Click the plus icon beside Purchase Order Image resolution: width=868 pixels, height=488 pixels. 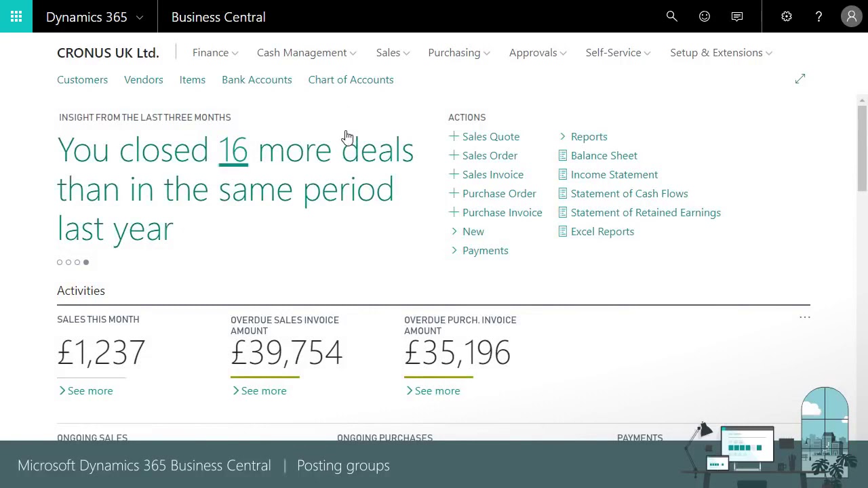click(454, 193)
